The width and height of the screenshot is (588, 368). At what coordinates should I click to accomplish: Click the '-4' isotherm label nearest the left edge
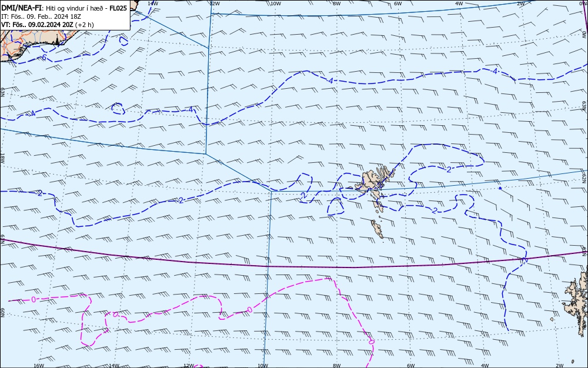[x=32, y=113]
